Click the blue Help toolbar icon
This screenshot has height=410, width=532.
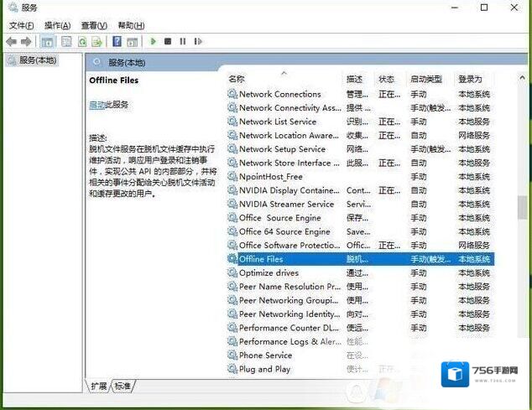click(117, 41)
